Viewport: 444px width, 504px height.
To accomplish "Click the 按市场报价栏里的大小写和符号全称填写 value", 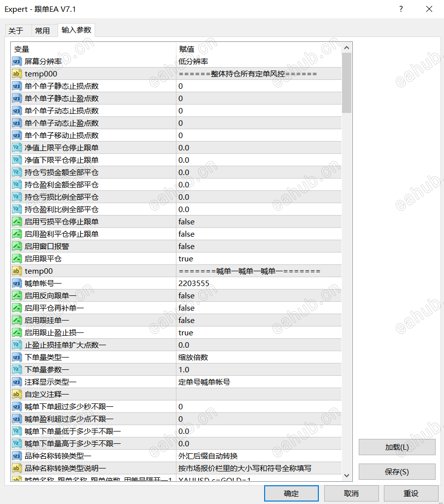I will point(259,468).
